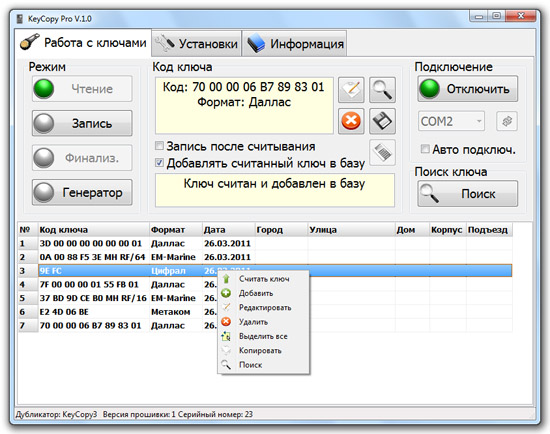
Task: Select Редактировать in the context menu
Action: pos(263,307)
